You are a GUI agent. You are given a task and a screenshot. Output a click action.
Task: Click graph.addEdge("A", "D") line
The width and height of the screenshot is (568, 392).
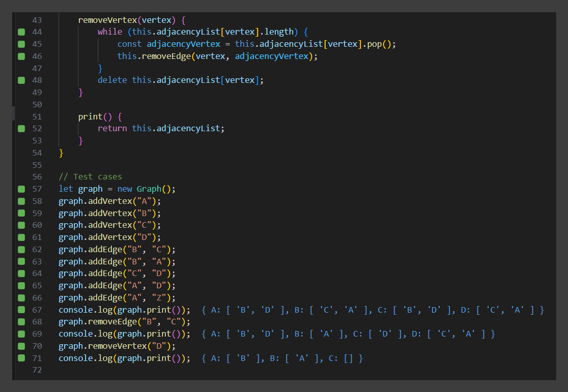pyautogui.click(x=117, y=286)
